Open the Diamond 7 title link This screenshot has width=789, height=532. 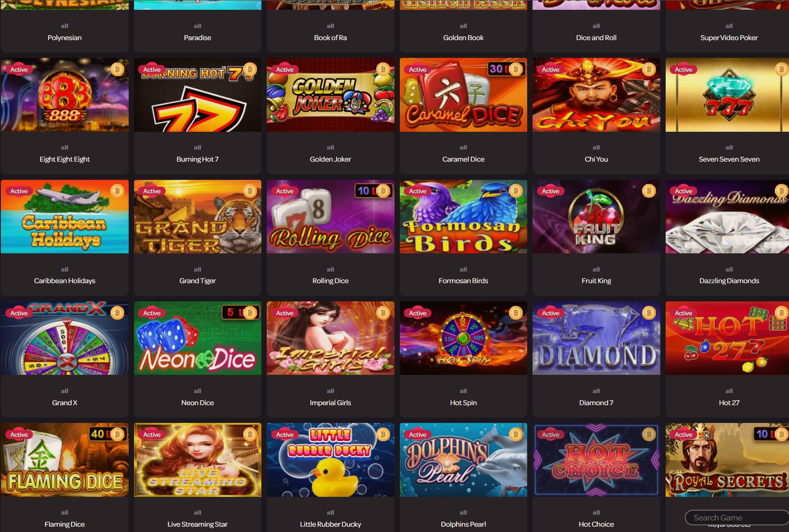[x=596, y=402]
